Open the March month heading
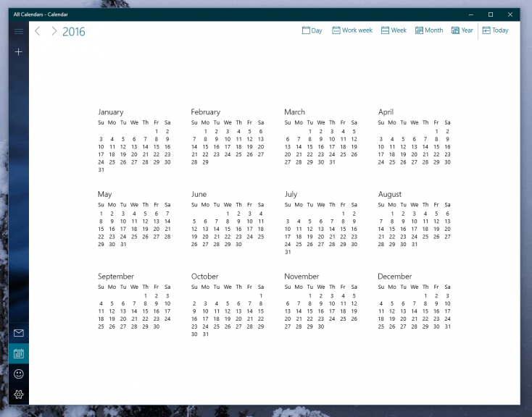This screenshot has width=532, height=417. pyautogui.click(x=294, y=112)
